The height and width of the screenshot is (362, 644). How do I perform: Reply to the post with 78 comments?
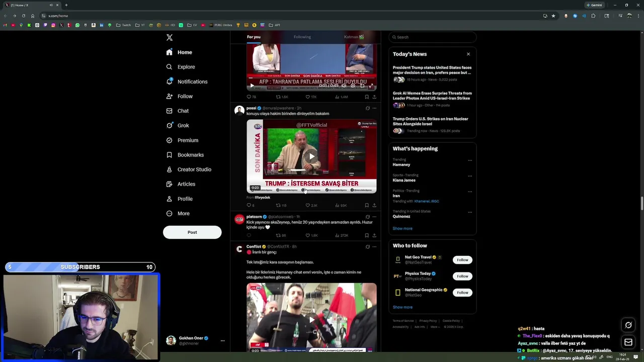(251, 97)
